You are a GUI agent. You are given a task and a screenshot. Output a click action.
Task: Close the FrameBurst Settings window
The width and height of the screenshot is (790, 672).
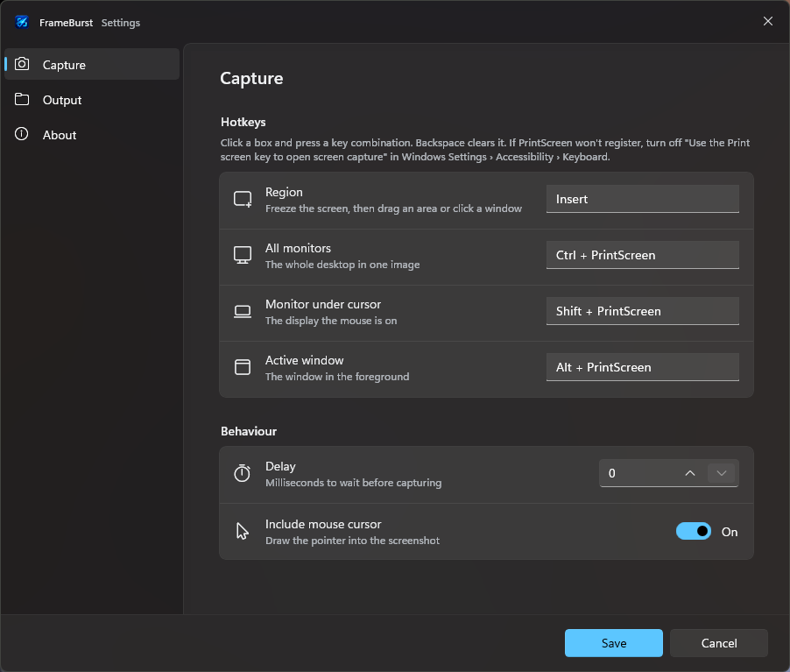click(x=768, y=21)
